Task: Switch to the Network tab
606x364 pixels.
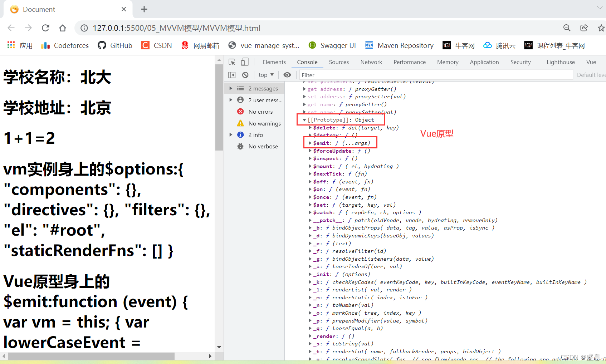Action: pyautogui.click(x=371, y=62)
